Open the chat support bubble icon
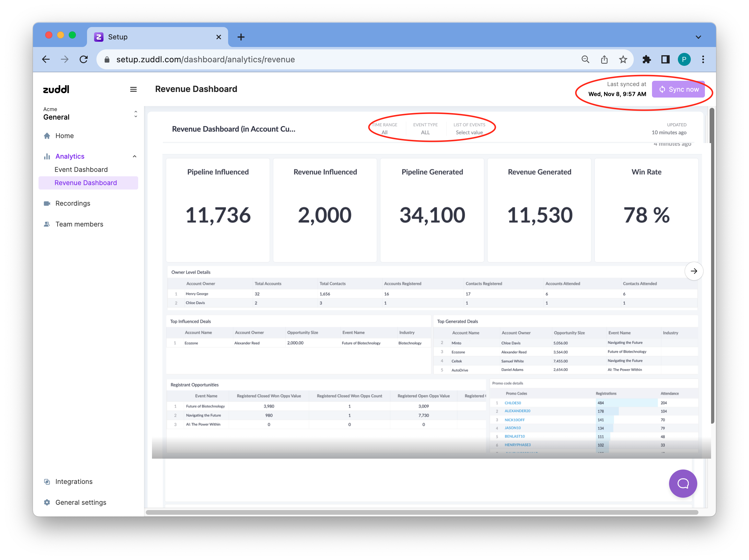 683,483
